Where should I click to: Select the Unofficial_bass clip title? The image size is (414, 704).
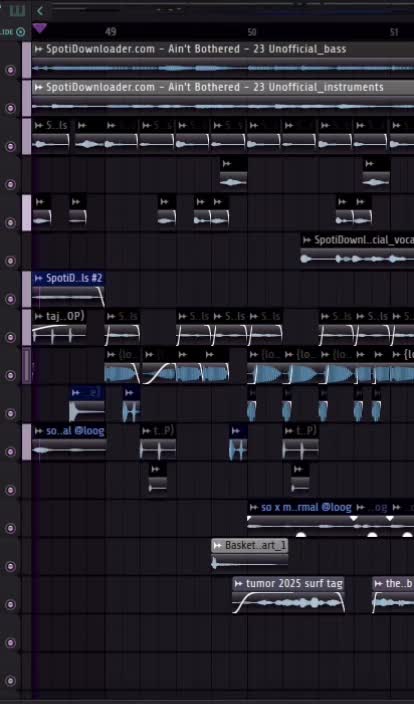pos(196,49)
